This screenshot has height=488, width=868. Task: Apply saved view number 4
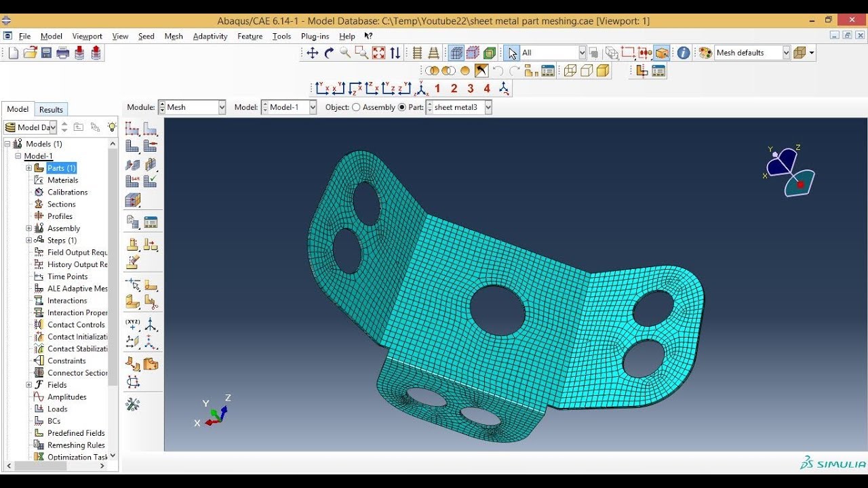point(487,88)
